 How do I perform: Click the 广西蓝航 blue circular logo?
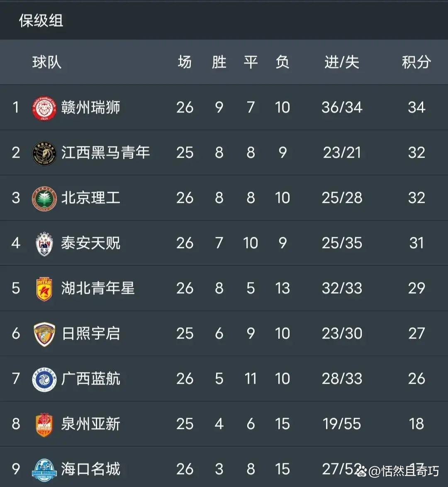coord(44,379)
